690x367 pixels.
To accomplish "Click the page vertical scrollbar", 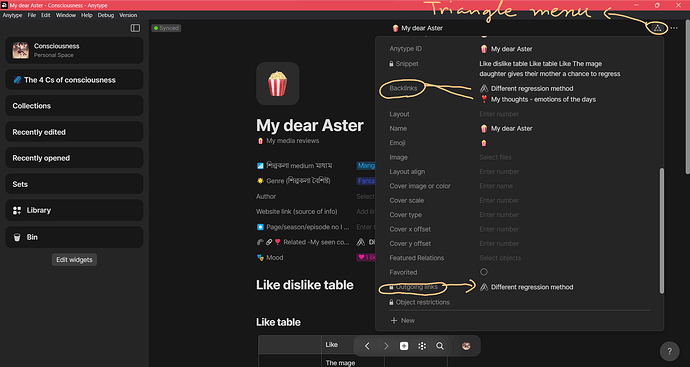I will [x=687, y=97].
